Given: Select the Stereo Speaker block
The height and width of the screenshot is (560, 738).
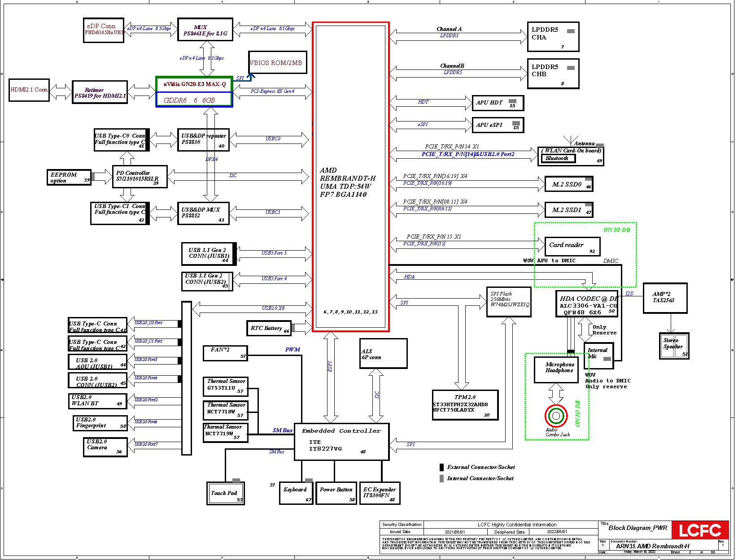Looking at the screenshot, I should [x=673, y=346].
